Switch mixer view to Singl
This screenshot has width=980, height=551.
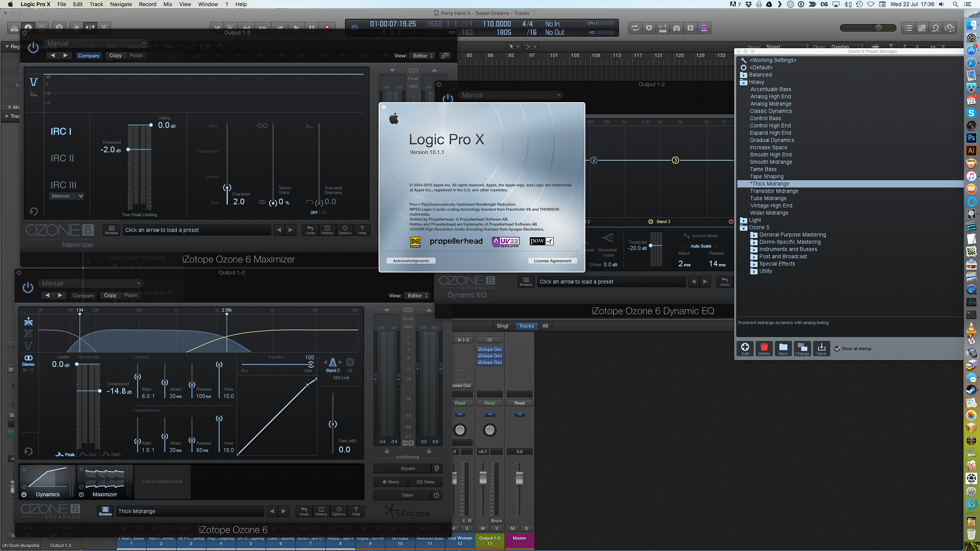(502, 326)
